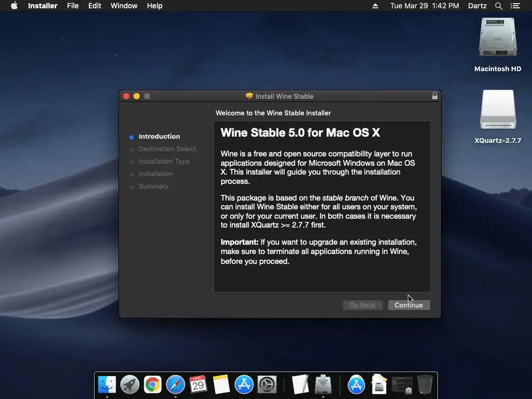Open Finder from the Dock

click(x=107, y=385)
